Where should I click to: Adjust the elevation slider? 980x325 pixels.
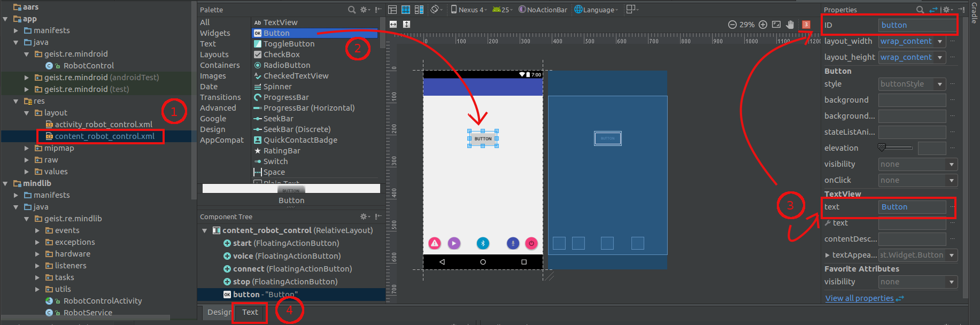point(895,148)
